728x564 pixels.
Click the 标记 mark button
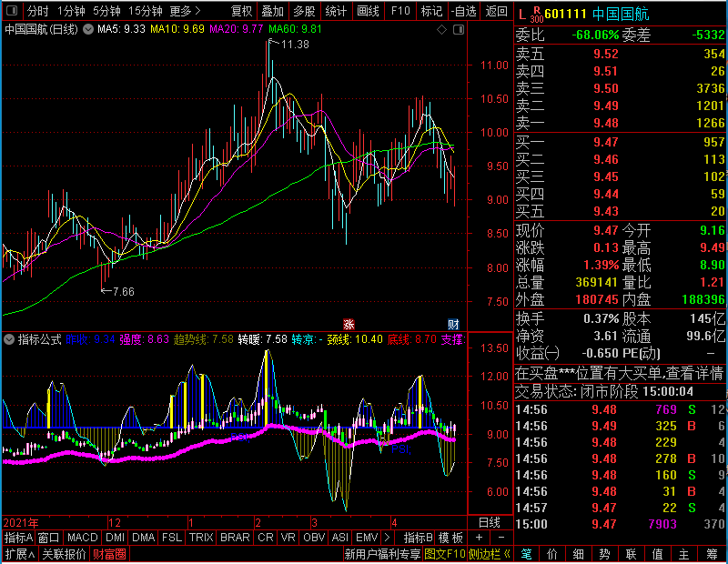click(x=431, y=11)
